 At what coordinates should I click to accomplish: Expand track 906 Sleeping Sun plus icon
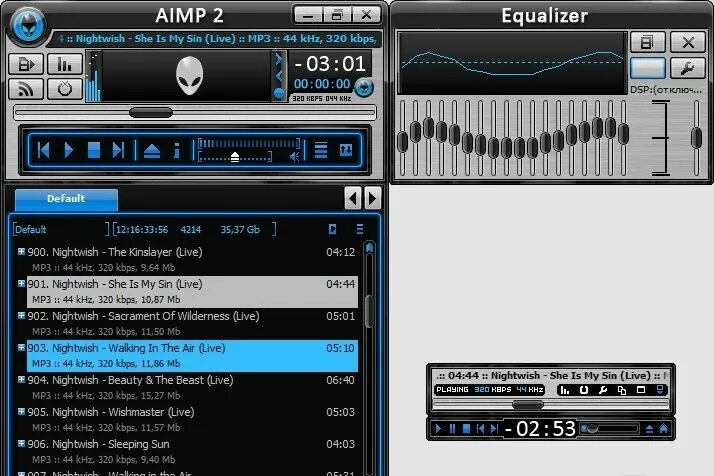point(21,443)
